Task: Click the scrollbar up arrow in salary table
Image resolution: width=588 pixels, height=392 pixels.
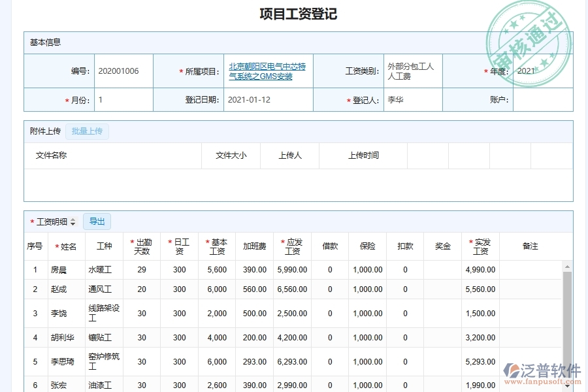Action: point(567,265)
